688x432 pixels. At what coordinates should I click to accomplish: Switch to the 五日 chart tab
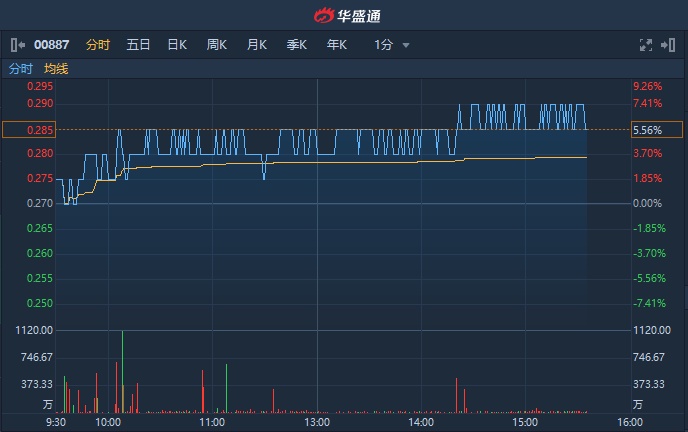click(x=138, y=45)
